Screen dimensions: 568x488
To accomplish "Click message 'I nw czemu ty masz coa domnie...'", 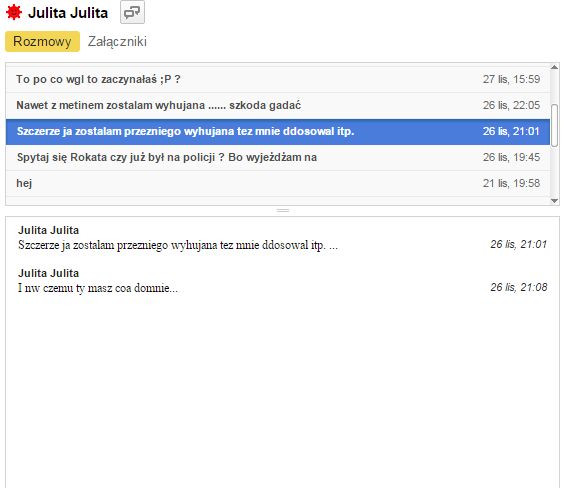I will point(98,288).
